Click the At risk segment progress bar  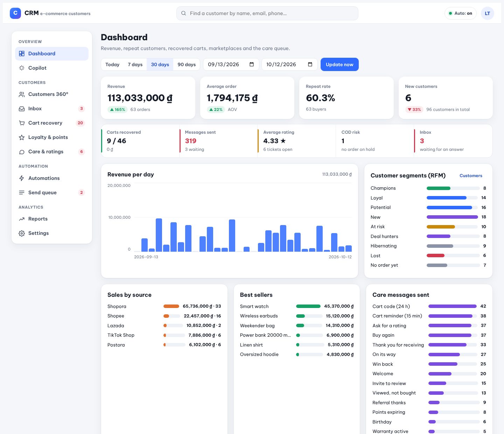(x=453, y=227)
